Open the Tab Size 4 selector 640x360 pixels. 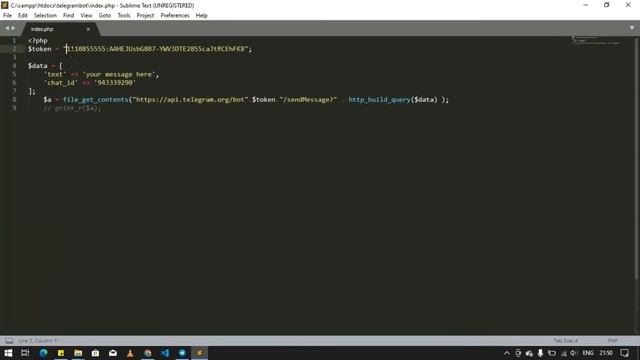(565, 340)
